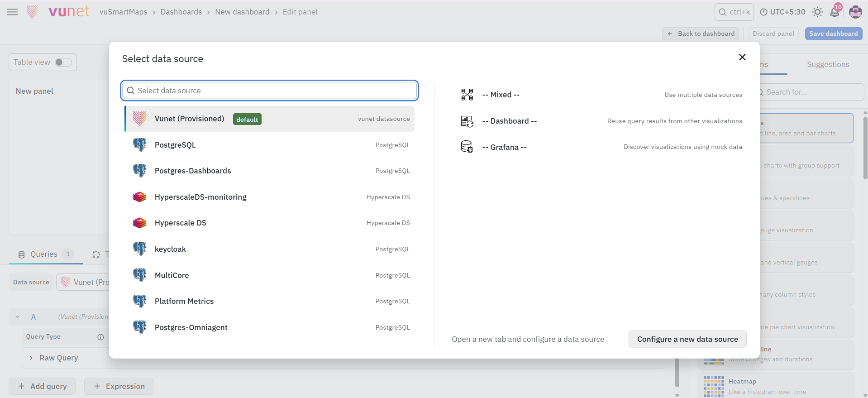Focus the Select data source search field
This screenshot has height=398, width=868.
pos(270,91)
